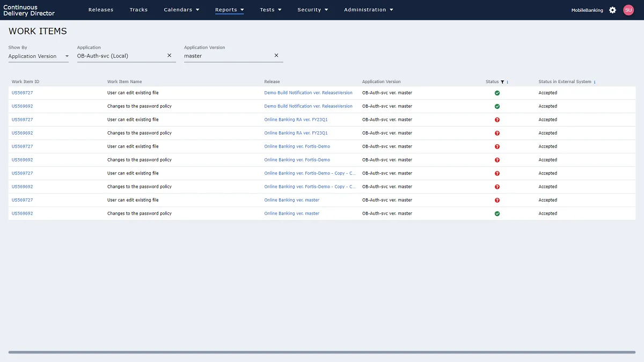Screen dimensions: 644x362
Task: Click the SU user avatar
Action: coord(628,10)
